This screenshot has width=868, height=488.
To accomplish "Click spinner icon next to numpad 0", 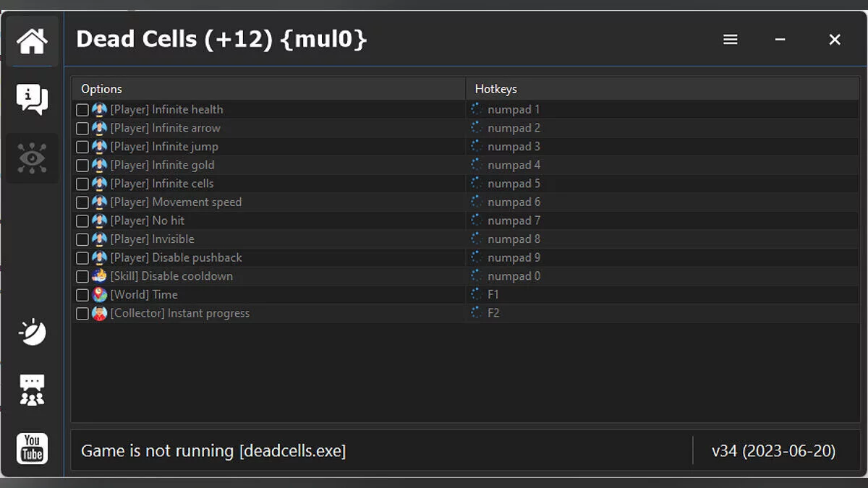I will (476, 276).
